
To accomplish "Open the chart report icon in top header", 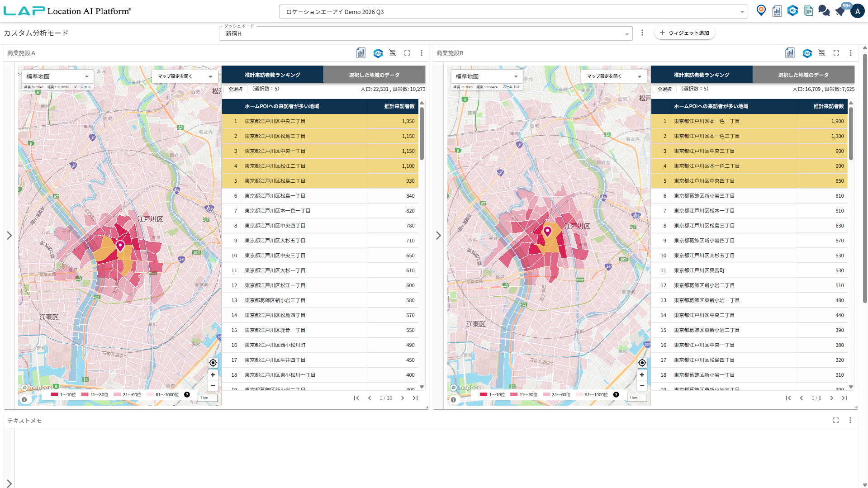I will pos(777,11).
